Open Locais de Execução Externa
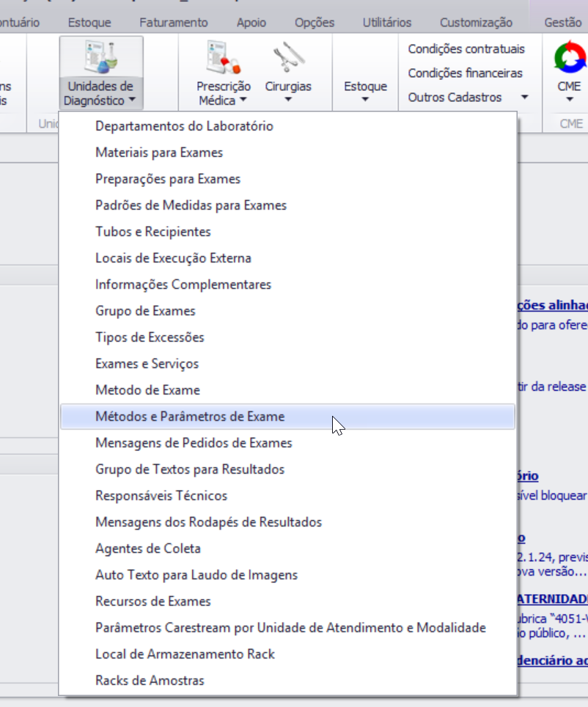588x707 pixels. tap(287, 258)
